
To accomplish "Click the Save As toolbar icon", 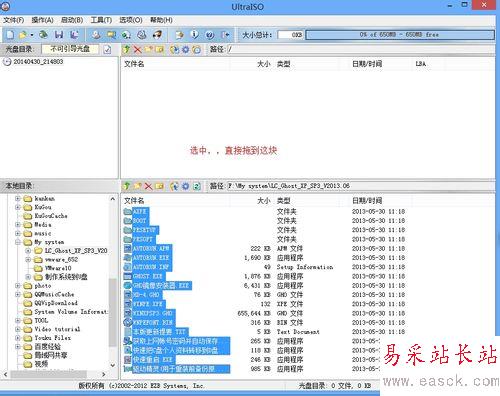I will (74, 35).
